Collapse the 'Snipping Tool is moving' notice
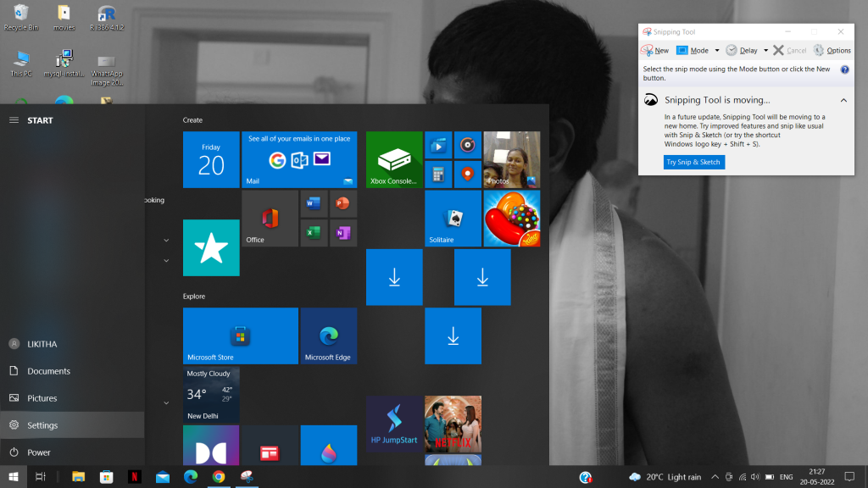The height and width of the screenshot is (488, 868). tap(843, 100)
